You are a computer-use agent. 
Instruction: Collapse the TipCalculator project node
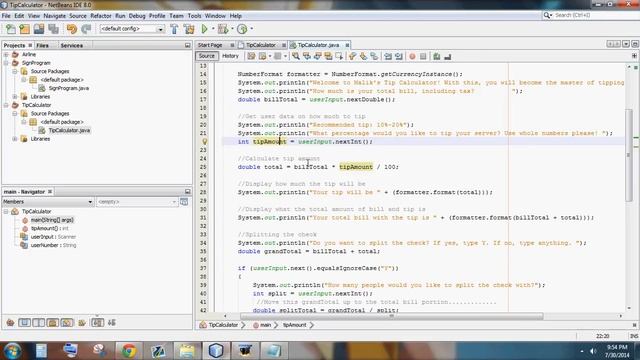[x=6, y=105]
